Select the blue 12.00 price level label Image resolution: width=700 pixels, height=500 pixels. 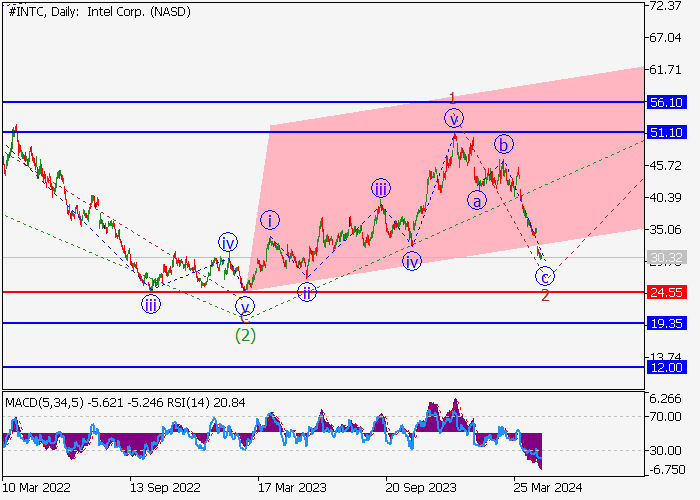(667, 367)
